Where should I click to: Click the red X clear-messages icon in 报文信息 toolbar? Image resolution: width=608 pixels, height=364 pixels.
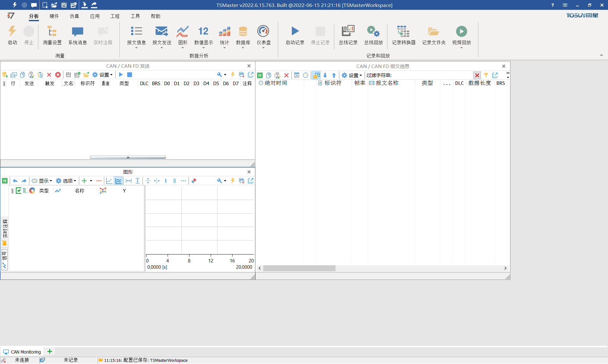point(286,75)
